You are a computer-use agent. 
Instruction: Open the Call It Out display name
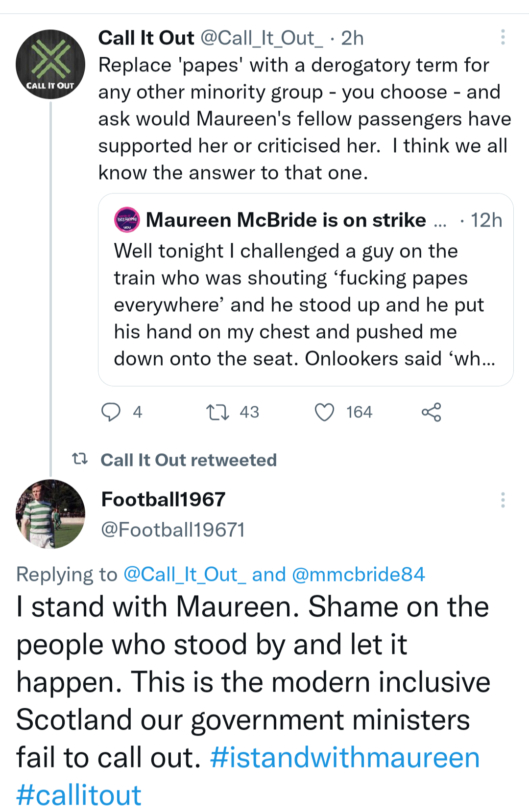pyautogui.click(x=146, y=38)
